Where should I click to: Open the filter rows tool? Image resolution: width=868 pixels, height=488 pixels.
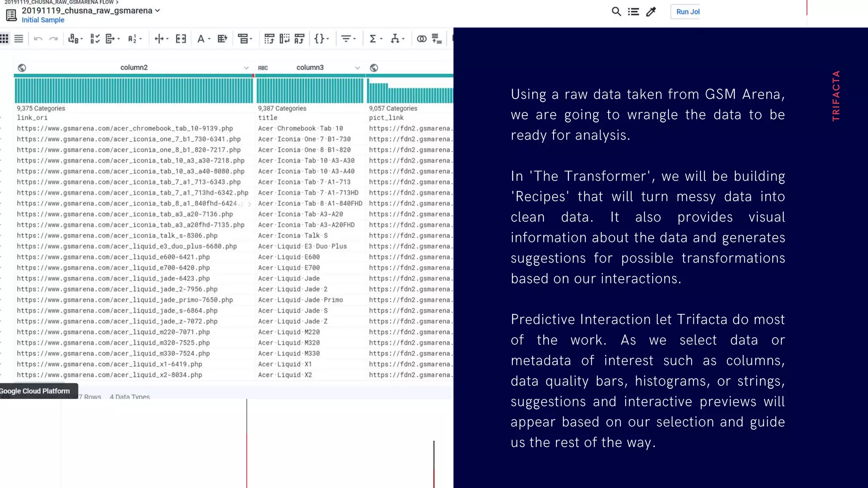pyautogui.click(x=346, y=39)
